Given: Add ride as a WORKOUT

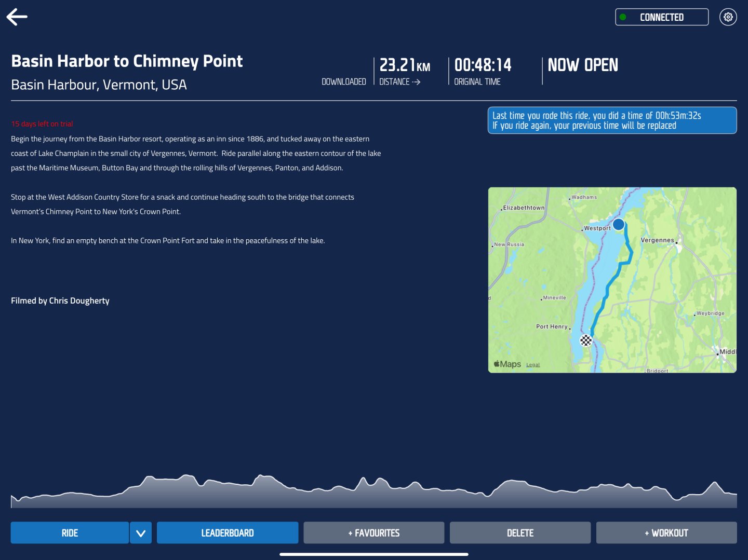Looking at the screenshot, I should 666,533.
